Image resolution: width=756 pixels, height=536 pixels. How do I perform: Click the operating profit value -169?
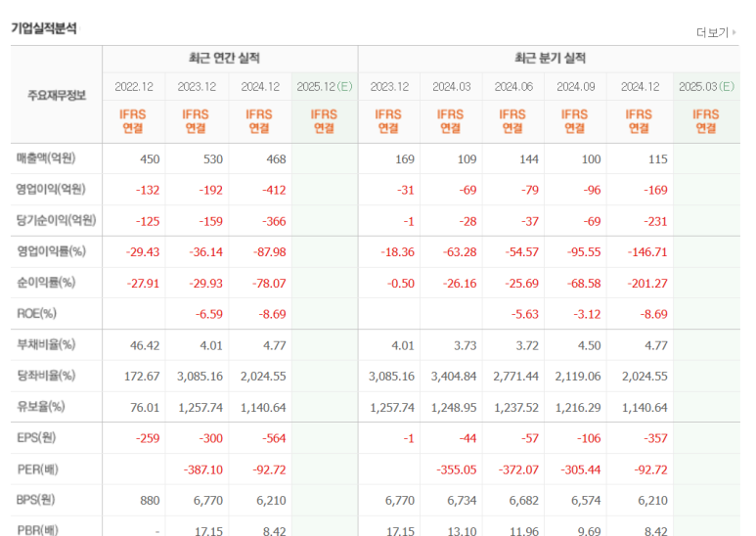(655, 190)
